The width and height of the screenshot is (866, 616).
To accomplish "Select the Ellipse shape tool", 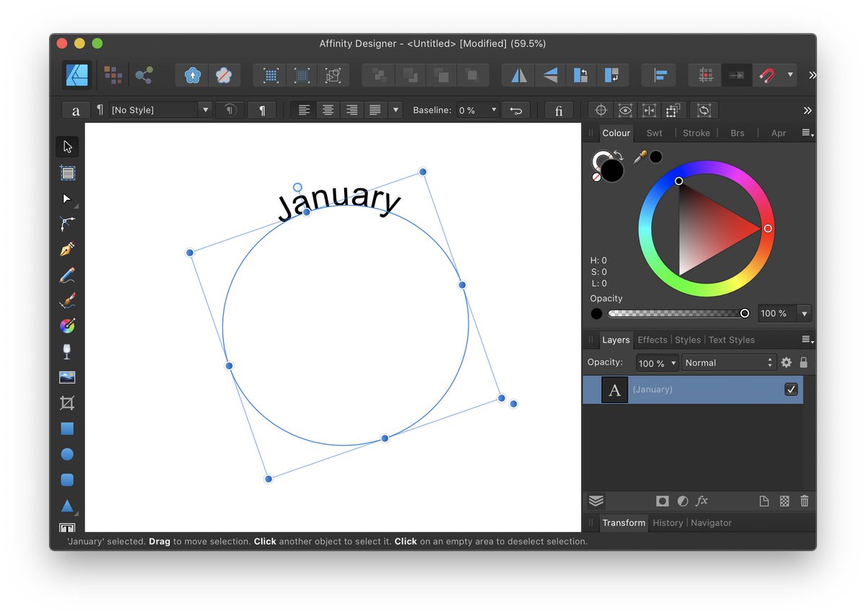I will 67,454.
